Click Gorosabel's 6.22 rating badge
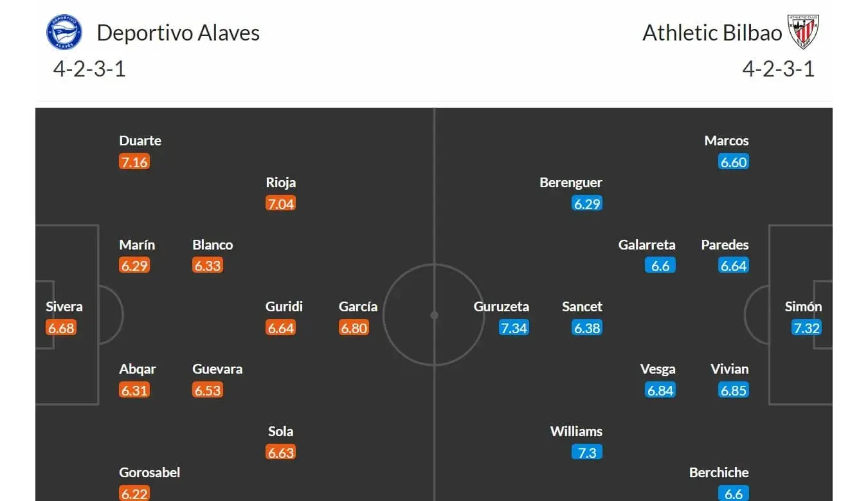Screen dimensions: 868x501 (134, 493)
